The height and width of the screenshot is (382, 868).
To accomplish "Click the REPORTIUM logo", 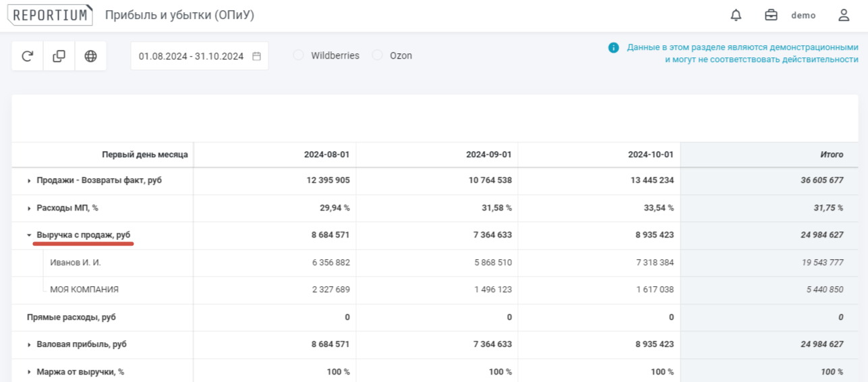I will point(51,16).
